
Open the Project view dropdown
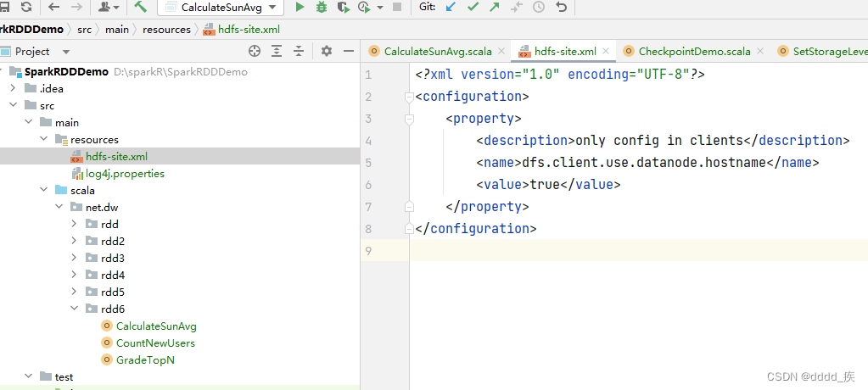[66, 52]
